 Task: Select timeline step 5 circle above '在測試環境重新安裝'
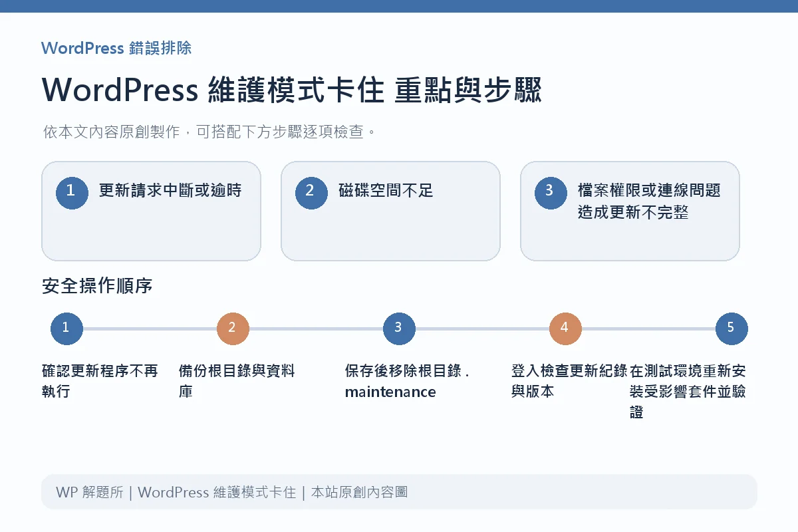point(731,329)
